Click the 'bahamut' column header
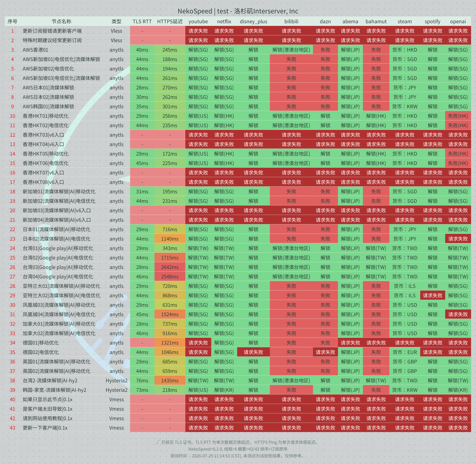This screenshot has height=464, width=476. (x=376, y=21)
